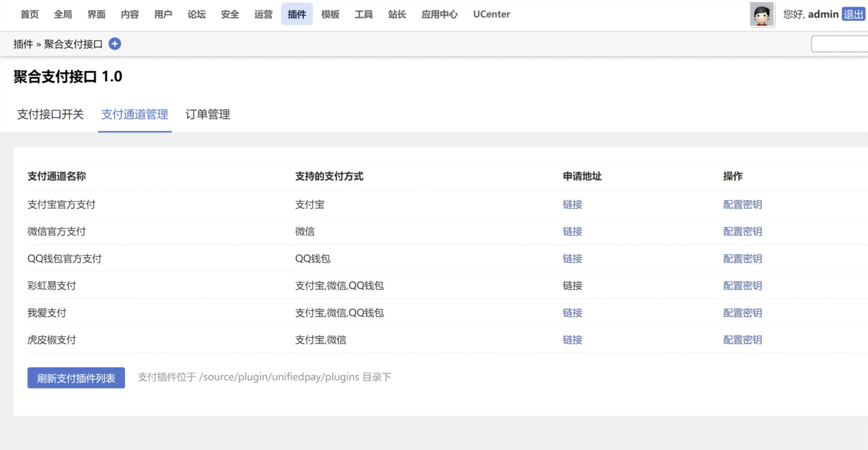Open the 应用中心 menu item

click(x=439, y=14)
